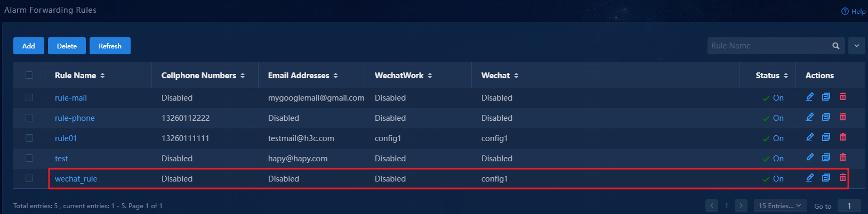Delete the rule-mail rule via trash icon

click(843, 97)
